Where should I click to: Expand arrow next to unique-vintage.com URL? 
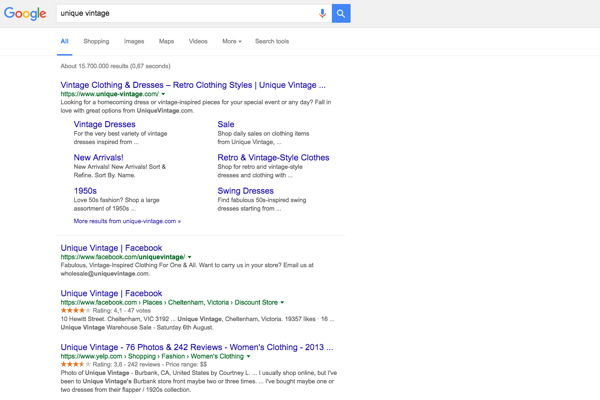163,94
